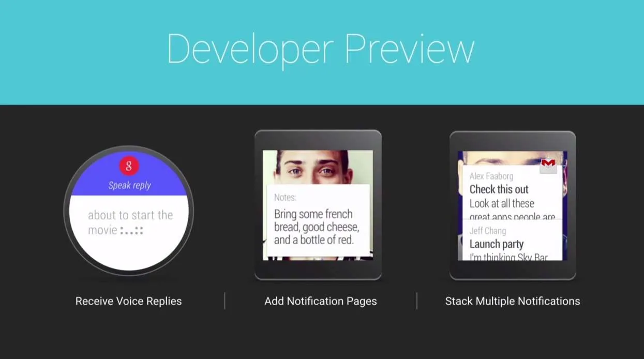Click 'I'm thinking Sky Bar' message preview
Image resolution: width=644 pixels, height=359 pixels.
(509, 257)
